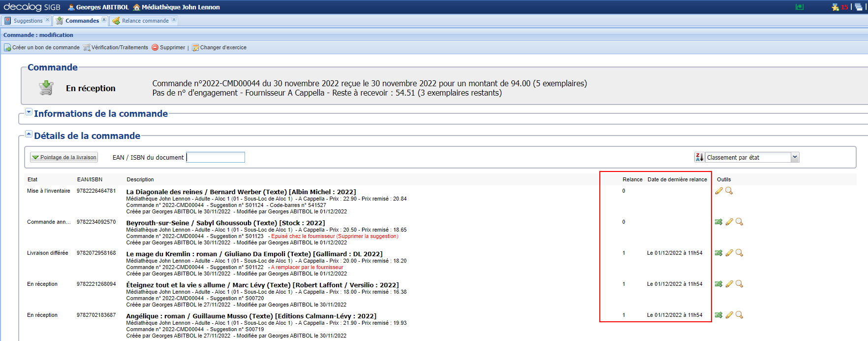This screenshot has height=341, width=868.
Task: Click Georges ABITBOL user name
Action: pyautogui.click(x=102, y=7)
